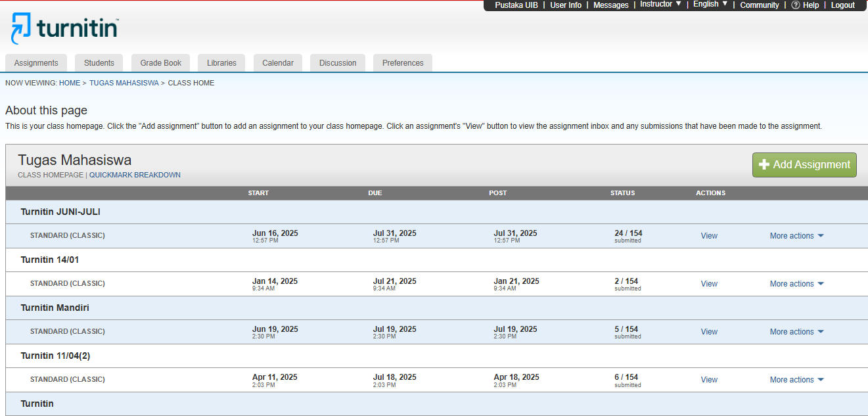View the Turnitin Mandiri assignment inbox
The image size is (868, 416).
pos(709,332)
